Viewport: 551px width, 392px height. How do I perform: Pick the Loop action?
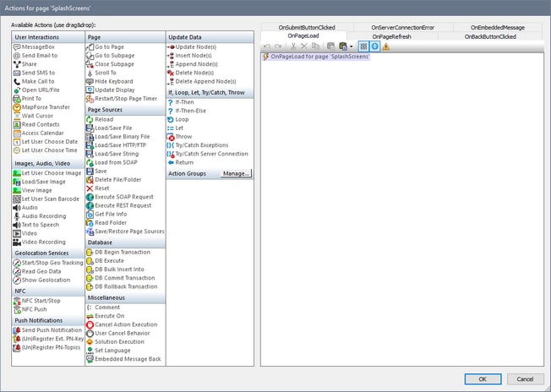(x=182, y=119)
